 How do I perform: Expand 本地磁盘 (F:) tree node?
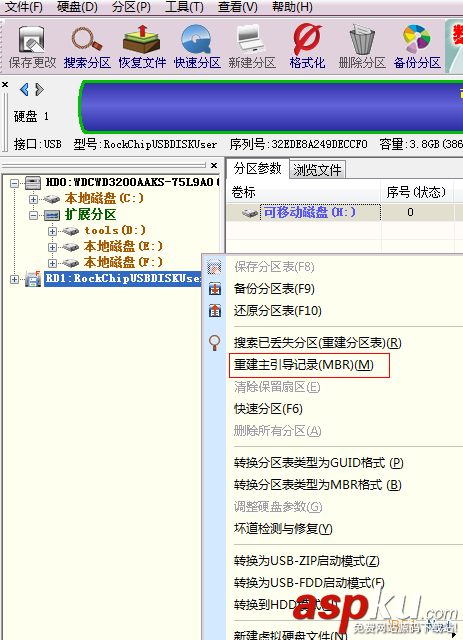point(52,263)
